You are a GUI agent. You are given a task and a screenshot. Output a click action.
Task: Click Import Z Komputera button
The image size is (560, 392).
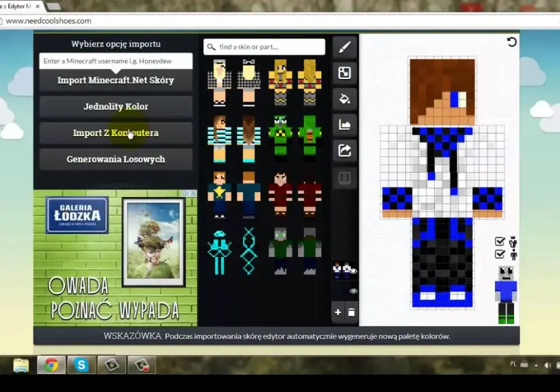[x=116, y=133]
